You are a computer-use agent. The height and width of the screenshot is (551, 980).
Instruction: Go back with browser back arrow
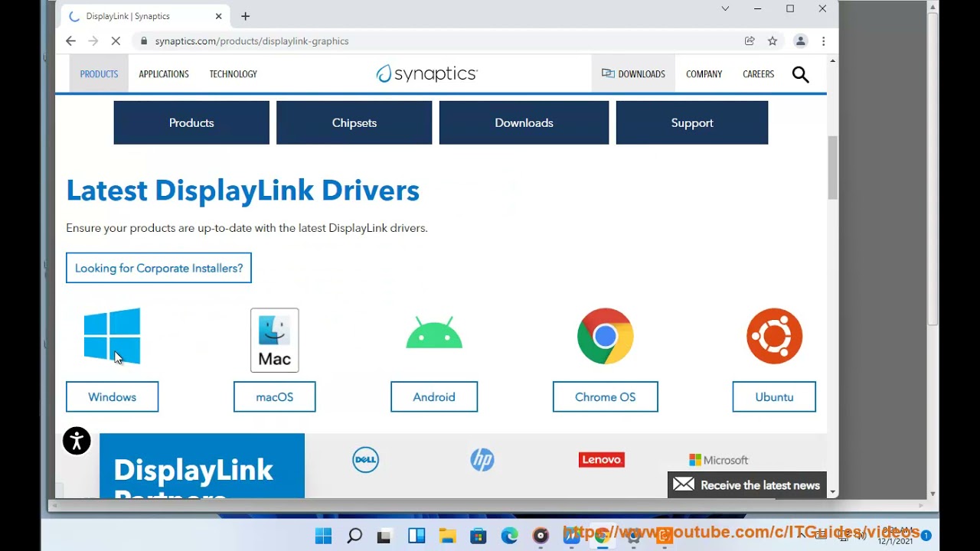pyautogui.click(x=70, y=41)
